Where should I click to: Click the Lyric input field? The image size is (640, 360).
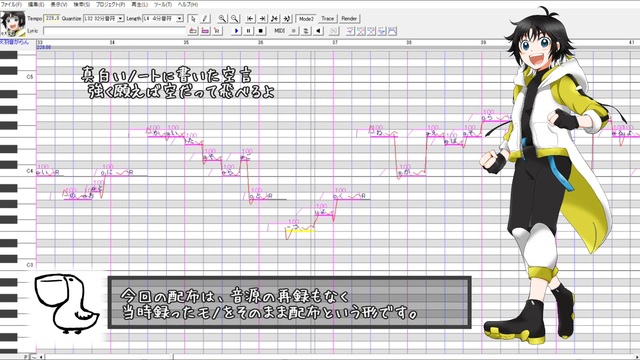114,31
